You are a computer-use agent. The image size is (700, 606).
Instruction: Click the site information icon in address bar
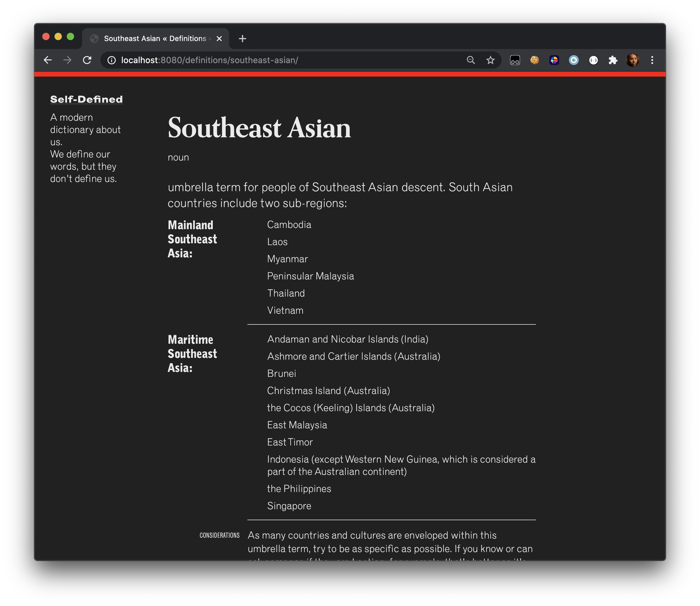(x=111, y=60)
